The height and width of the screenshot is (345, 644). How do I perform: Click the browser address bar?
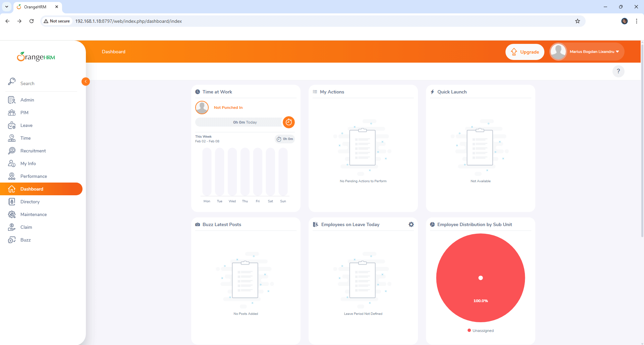[201, 21]
